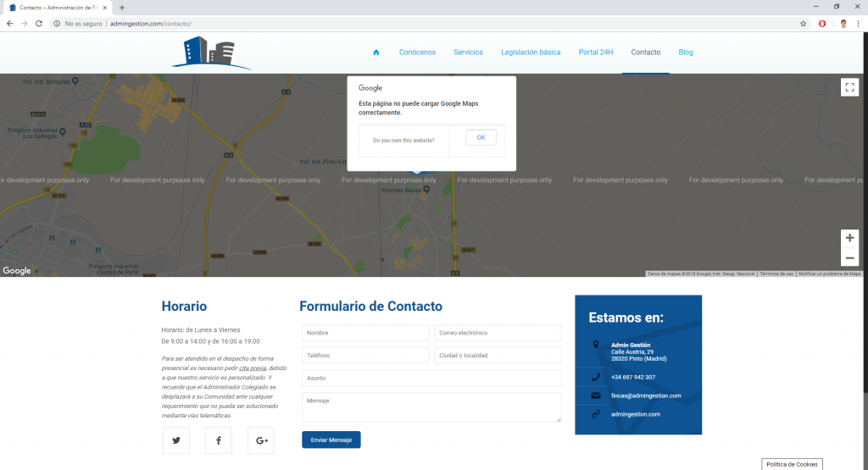Select the Contacto menu item

[x=645, y=53]
